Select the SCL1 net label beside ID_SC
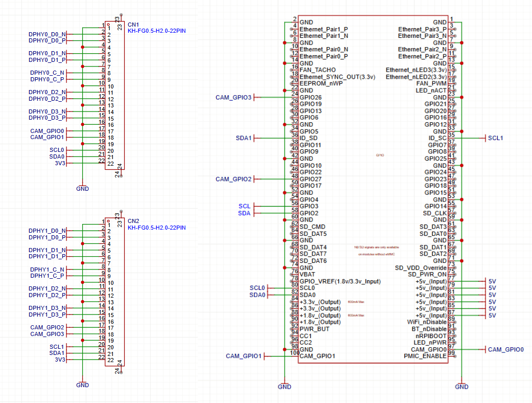 (x=495, y=138)
